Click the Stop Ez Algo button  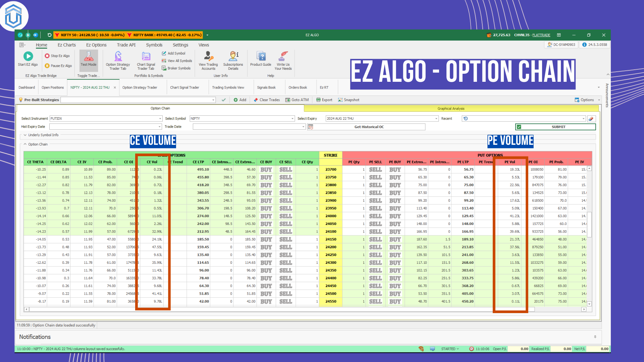(x=57, y=56)
